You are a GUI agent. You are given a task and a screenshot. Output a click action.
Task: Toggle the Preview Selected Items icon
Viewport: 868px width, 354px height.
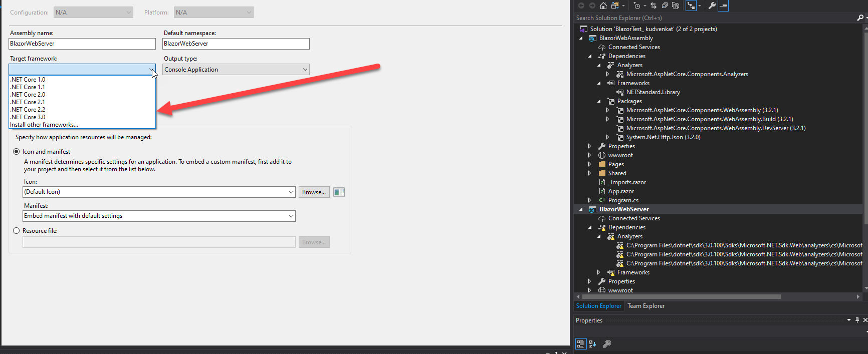(x=723, y=6)
